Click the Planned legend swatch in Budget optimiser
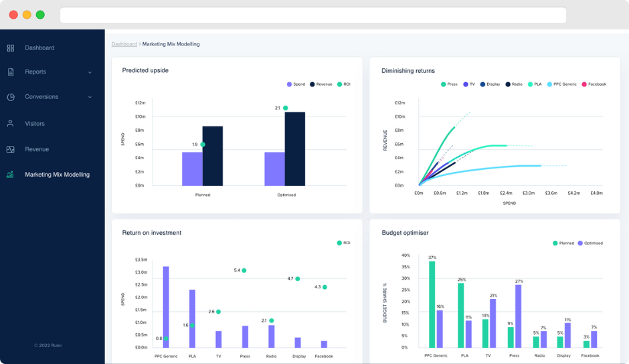This screenshot has width=629, height=364. tap(555, 243)
